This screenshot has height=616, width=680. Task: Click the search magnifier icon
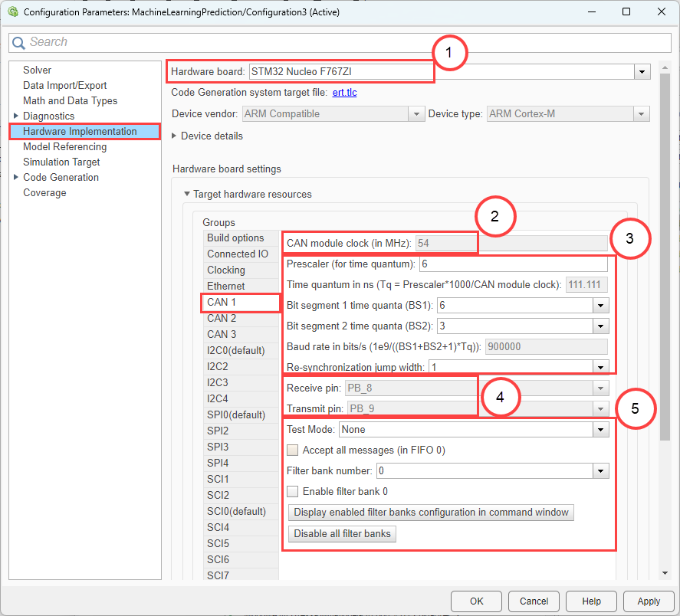coord(19,42)
